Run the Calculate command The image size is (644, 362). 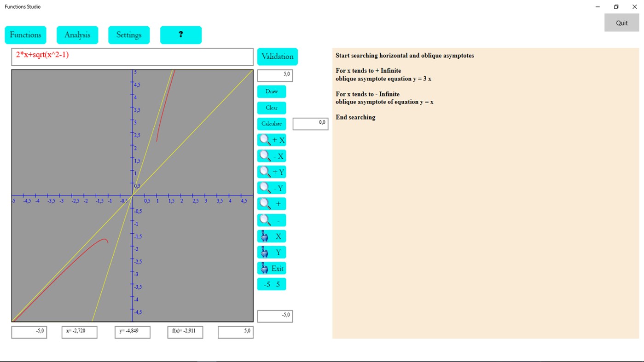tap(271, 123)
